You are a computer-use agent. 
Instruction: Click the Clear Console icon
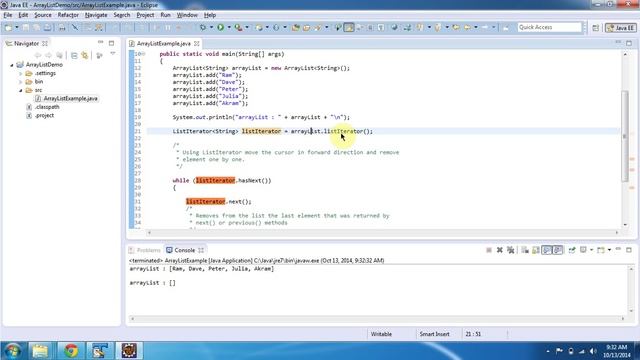tap(525, 250)
